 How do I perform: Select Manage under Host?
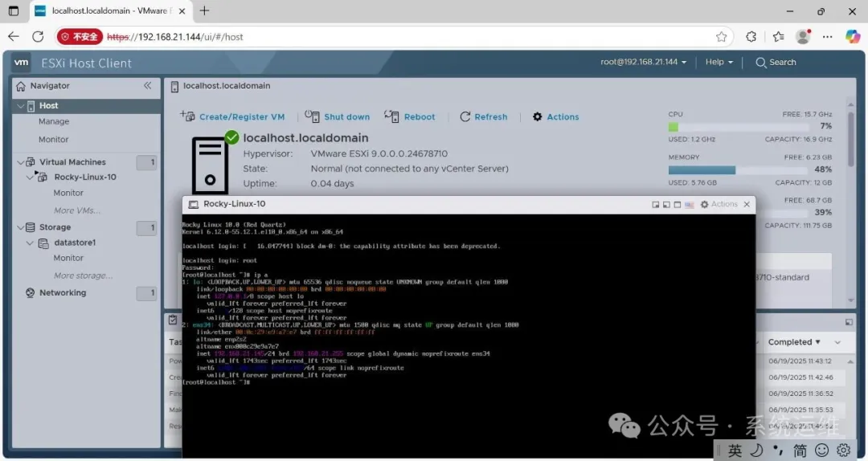tap(54, 122)
